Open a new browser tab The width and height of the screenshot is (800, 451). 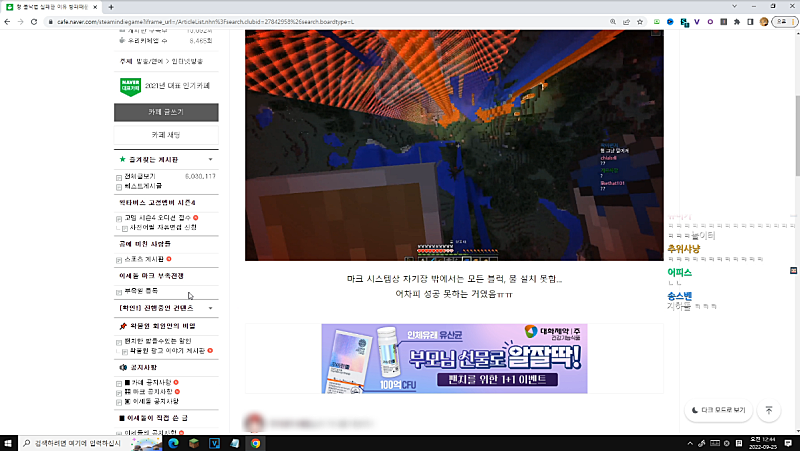point(110,7)
